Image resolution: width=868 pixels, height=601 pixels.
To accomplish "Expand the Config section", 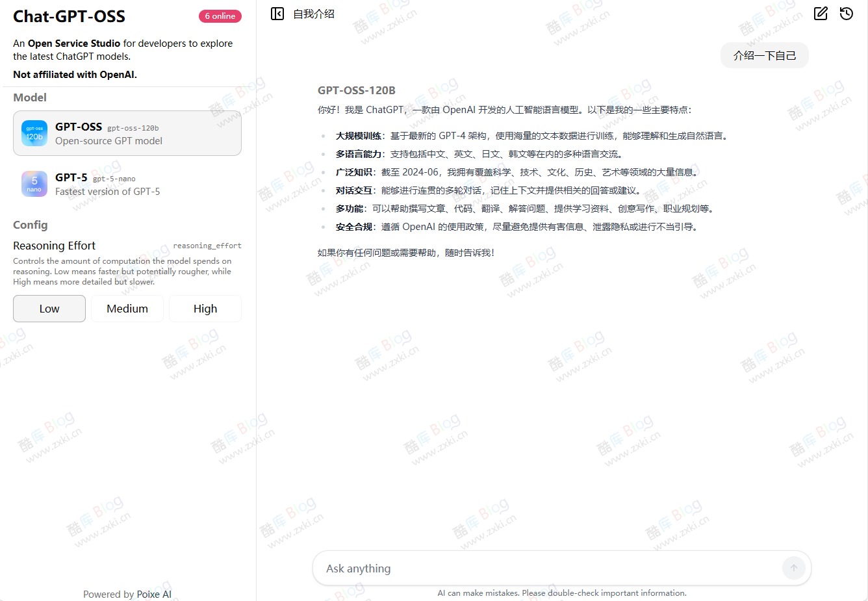I will (30, 225).
